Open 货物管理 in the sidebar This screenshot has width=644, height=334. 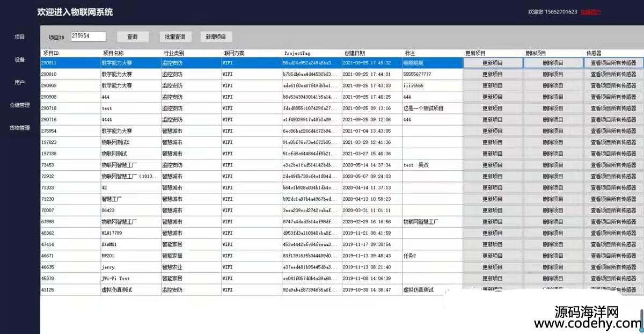[x=20, y=128]
